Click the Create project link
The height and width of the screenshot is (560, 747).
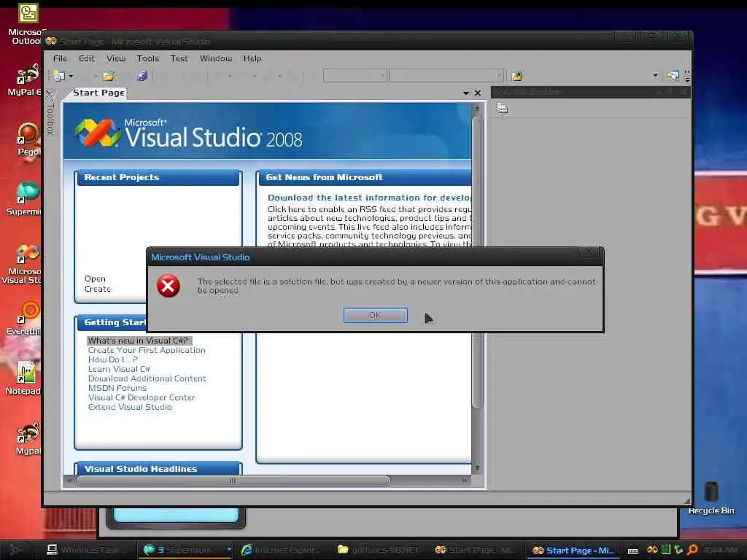(98, 289)
